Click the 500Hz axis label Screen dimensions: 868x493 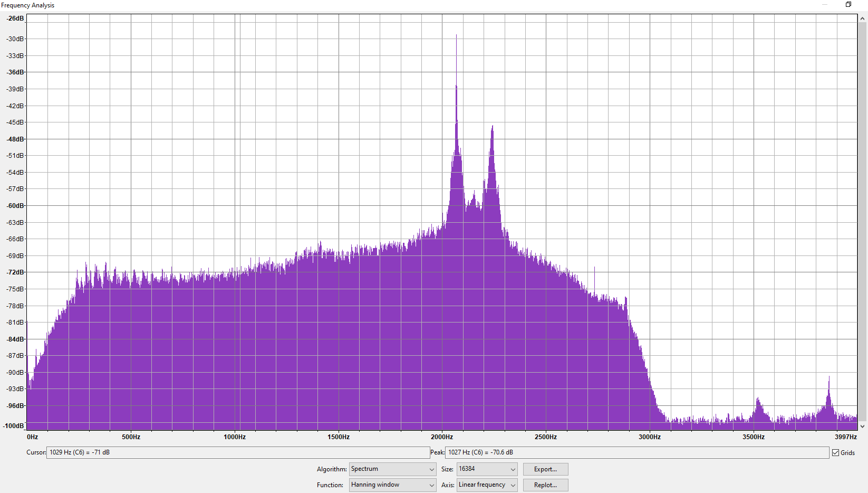[x=131, y=437]
